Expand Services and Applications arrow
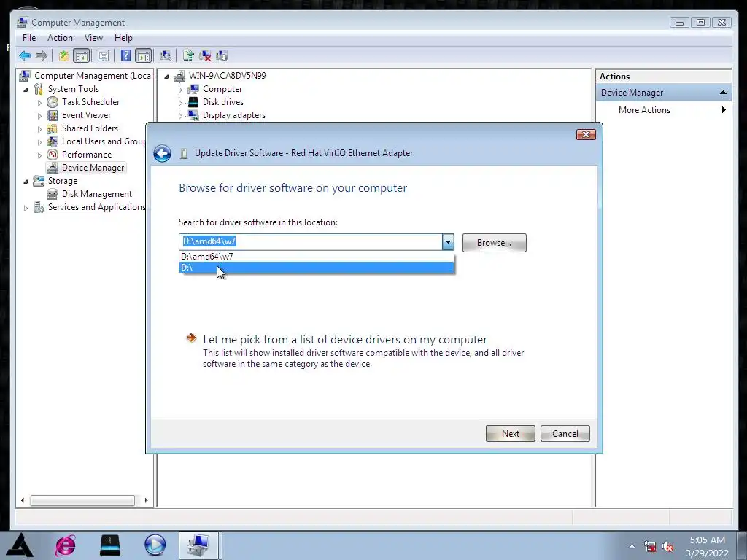747x560 pixels. point(26,208)
